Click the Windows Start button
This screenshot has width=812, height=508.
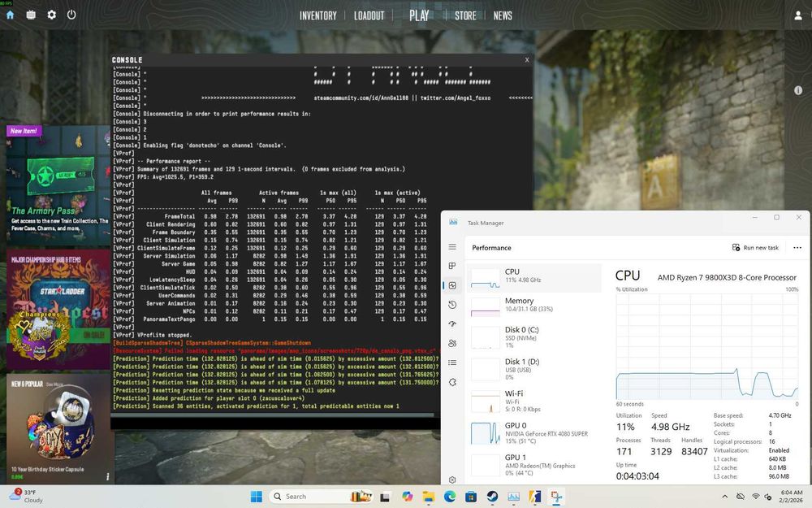tap(256, 497)
